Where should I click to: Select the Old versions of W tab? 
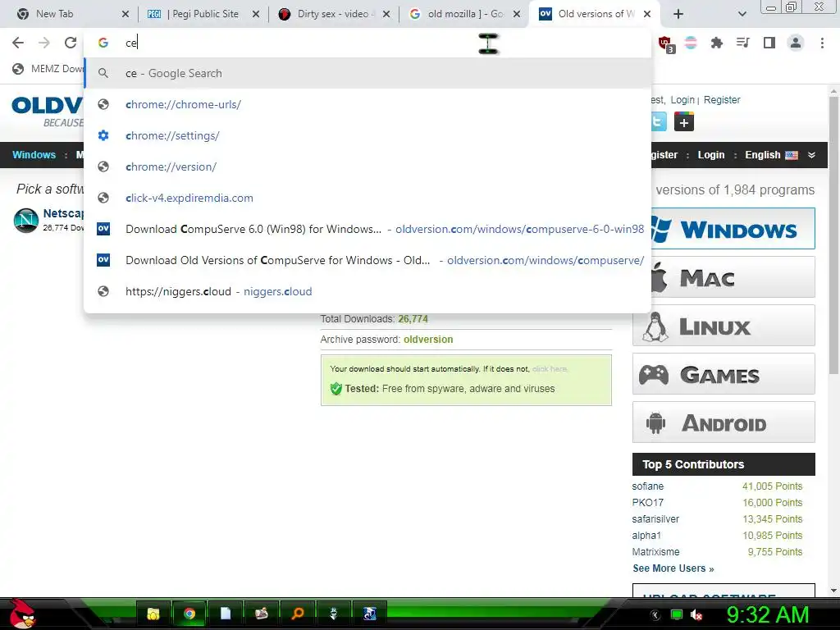[595, 14]
